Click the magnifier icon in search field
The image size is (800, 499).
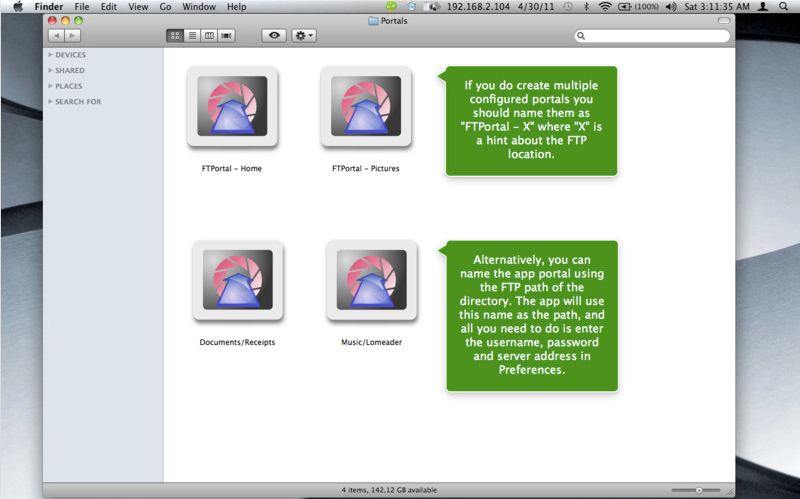(581, 36)
